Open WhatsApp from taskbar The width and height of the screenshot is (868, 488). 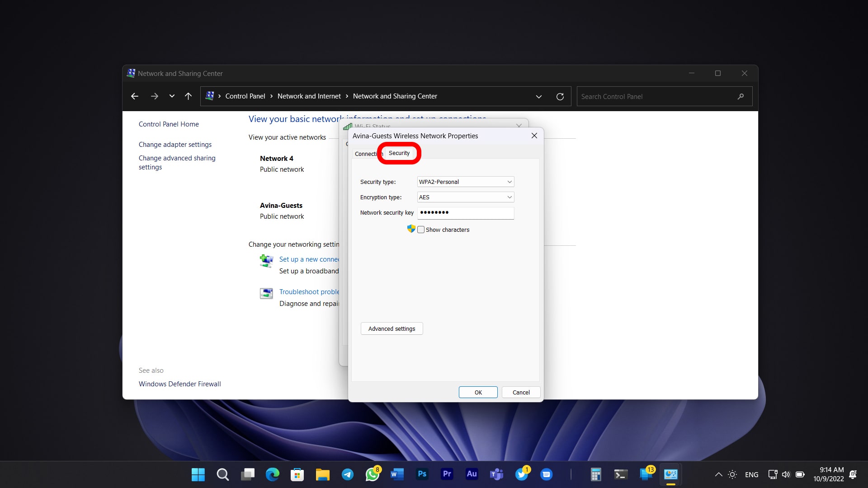(373, 474)
